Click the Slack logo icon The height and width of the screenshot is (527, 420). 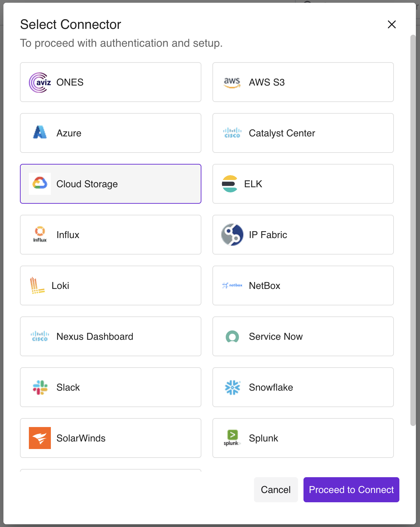(x=40, y=387)
